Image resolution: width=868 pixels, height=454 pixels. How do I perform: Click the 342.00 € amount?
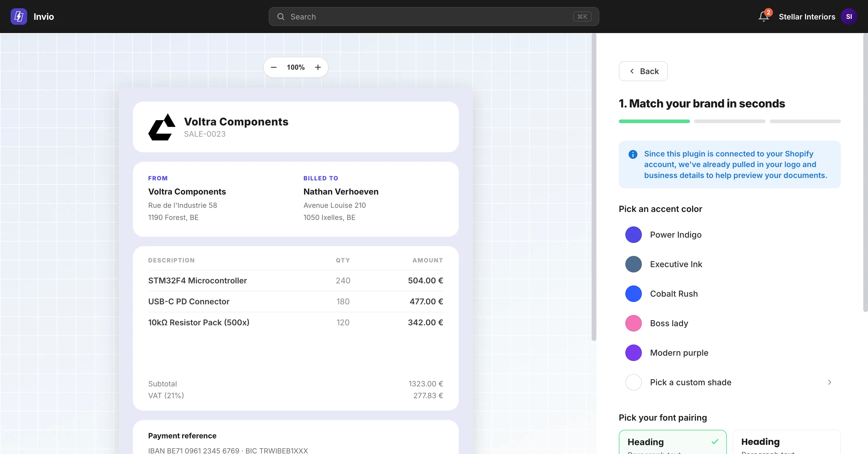click(425, 322)
